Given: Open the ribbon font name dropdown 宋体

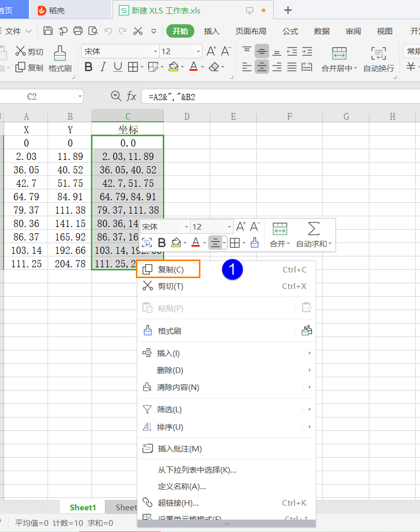Looking at the screenshot, I should [155, 52].
